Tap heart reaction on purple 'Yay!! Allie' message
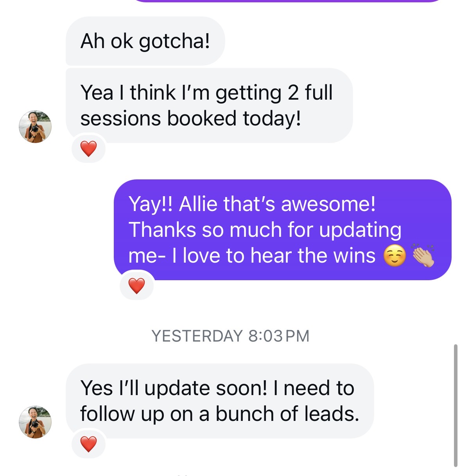Screen dimensions: 461x476 [x=136, y=286]
